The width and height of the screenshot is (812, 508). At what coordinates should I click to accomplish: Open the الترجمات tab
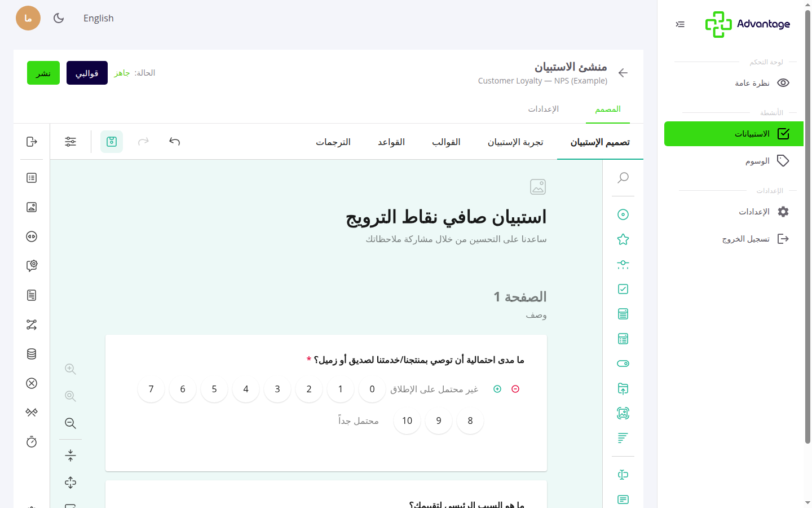tap(333, 142)
